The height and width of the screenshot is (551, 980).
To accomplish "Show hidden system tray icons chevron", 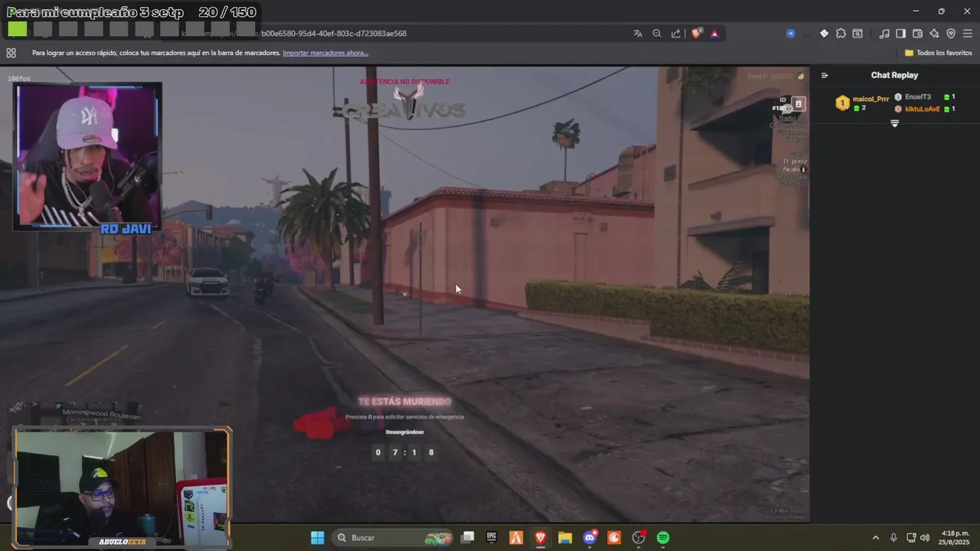I will [x=876, y=538].
